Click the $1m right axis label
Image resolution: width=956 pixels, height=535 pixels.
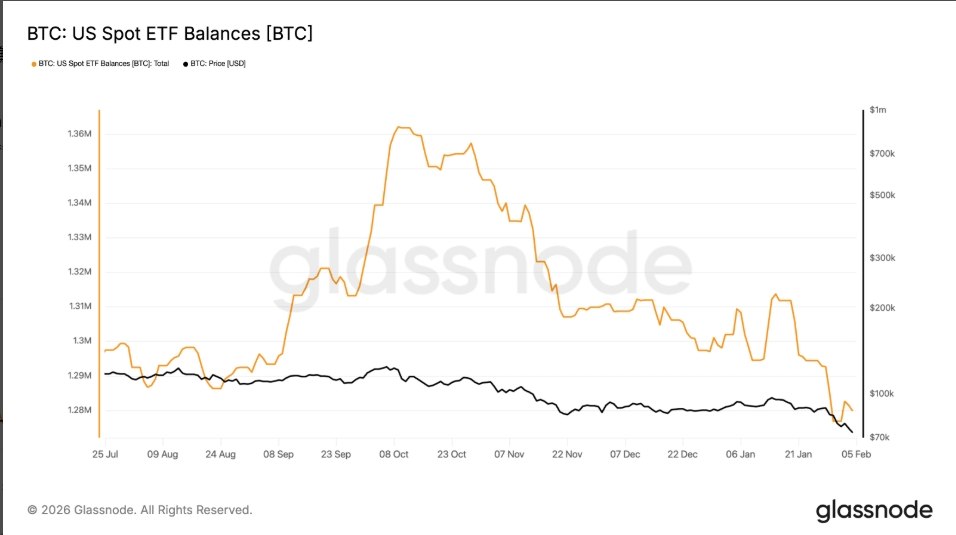tap(878, 109)
